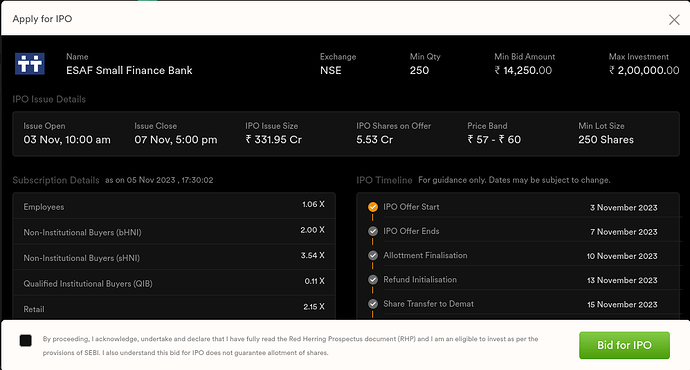Screen dimensions: 690x370
Task: Click the IPO Timeline heading
Action: (x=384, y=180)
